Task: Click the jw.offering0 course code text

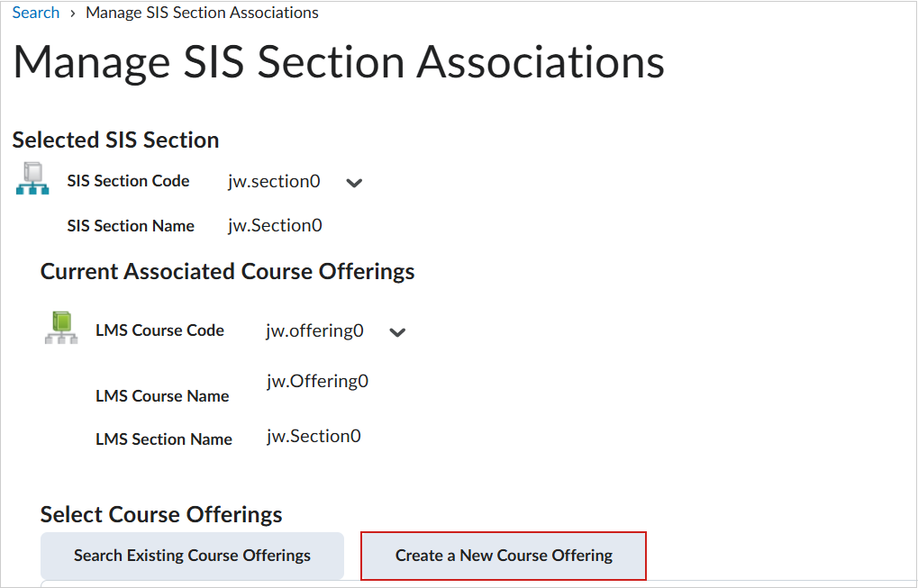Action: [314, 330]
